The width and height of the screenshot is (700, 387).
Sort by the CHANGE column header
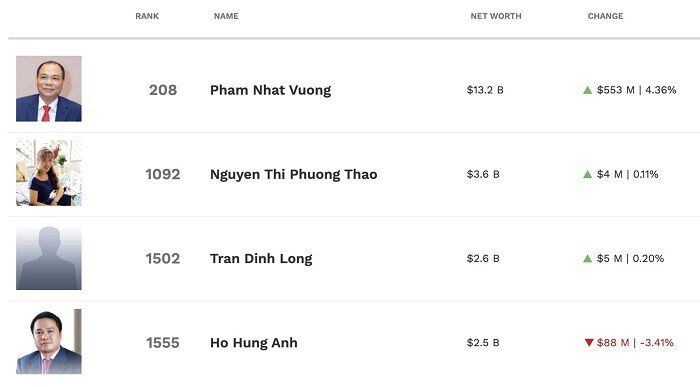pos(605,16)
